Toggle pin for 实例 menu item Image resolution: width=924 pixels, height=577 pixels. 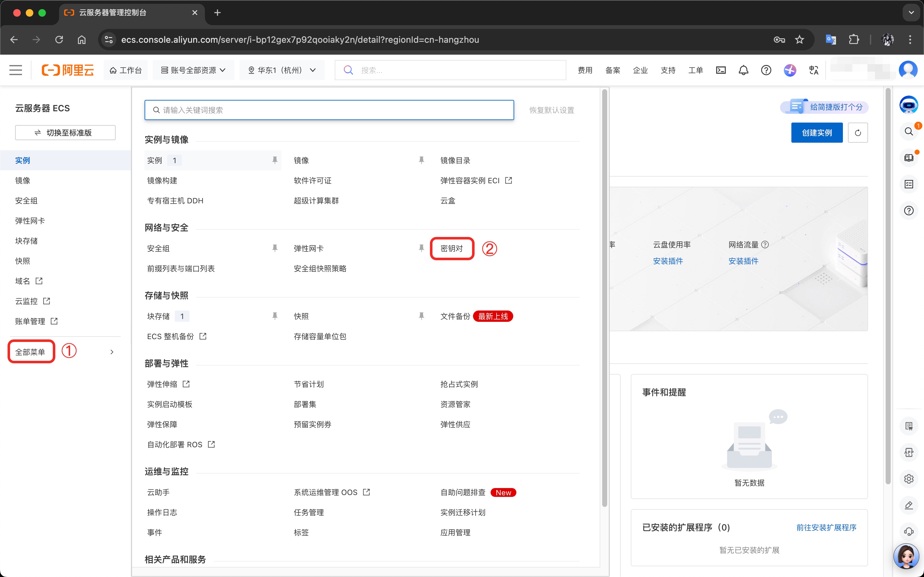[x=274, y=160]
